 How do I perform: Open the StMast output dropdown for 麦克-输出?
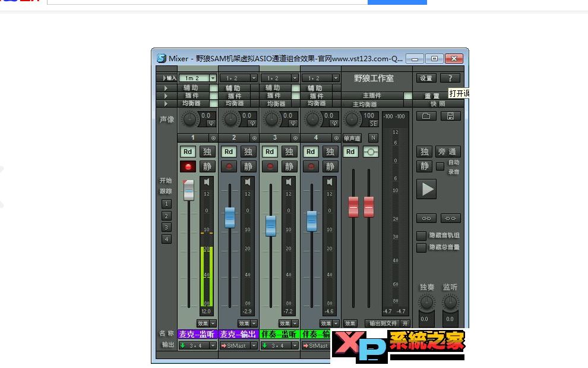238,345
